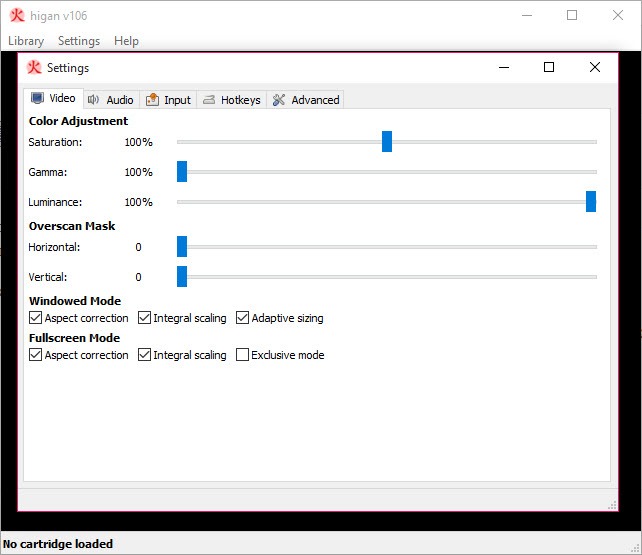The image size is (642, 555).
Task: Click the keyboard icon on Hotkeys tab
Action: [209, 99]
